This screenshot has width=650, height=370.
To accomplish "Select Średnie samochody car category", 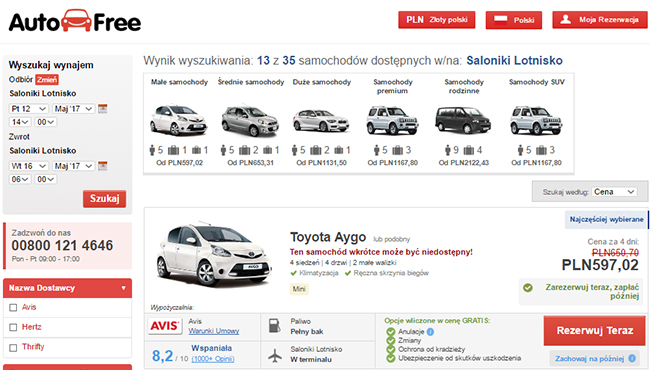I will click(x=250, y=123).
